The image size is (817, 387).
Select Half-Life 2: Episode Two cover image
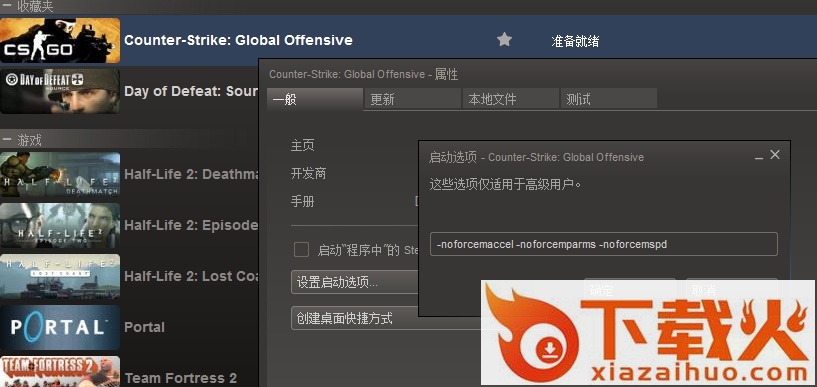point(60,226)
